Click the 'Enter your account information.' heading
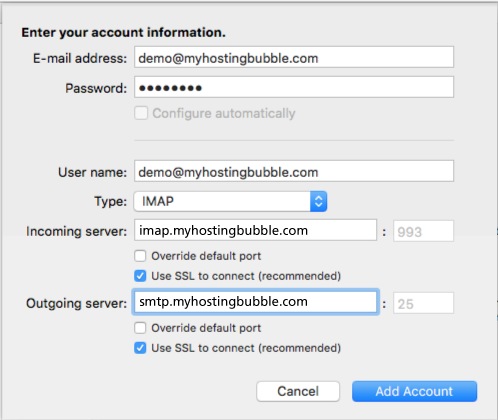 pos(123,33)
